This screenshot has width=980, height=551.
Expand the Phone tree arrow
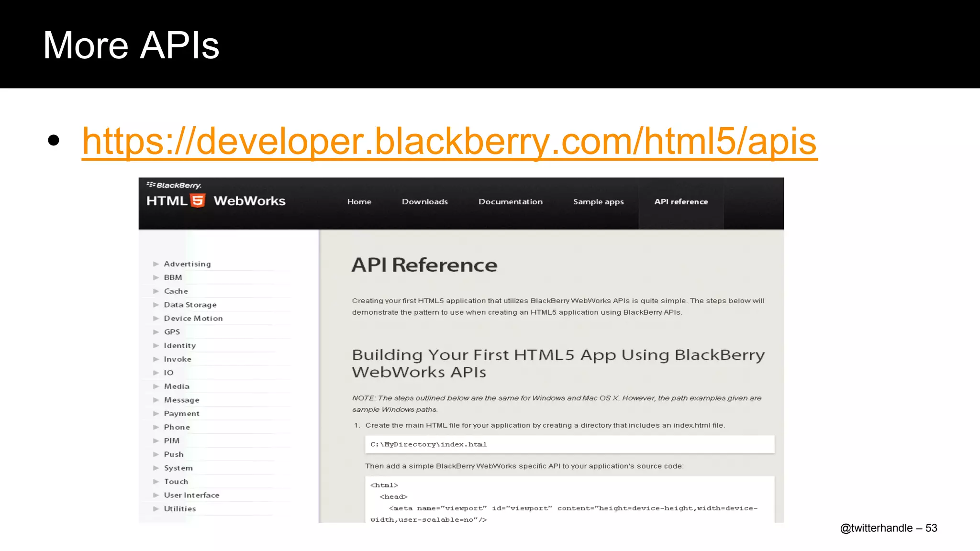pos(156,427)
